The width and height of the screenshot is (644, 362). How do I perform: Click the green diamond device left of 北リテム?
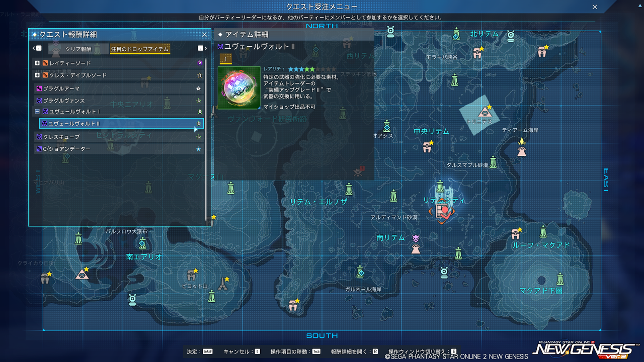click(x=456, y=34)
